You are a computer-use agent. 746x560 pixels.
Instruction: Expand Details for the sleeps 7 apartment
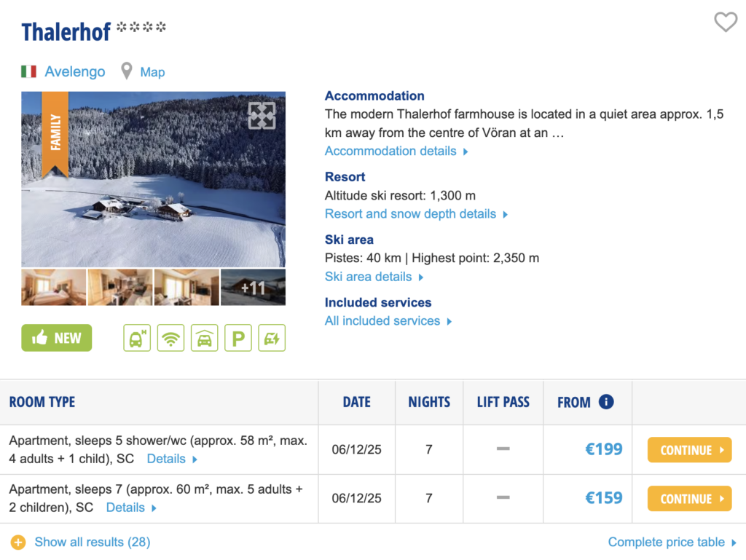pos(131,508)
